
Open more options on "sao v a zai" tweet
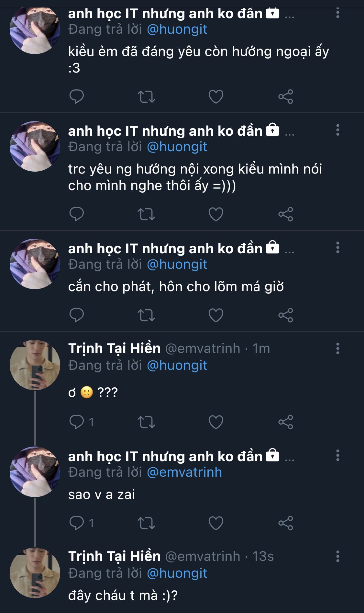pos(337,455)
